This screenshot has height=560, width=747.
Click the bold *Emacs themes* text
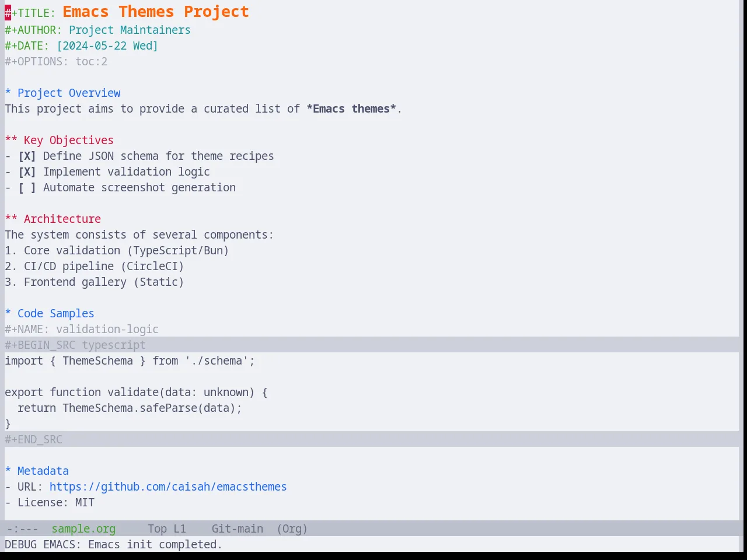tap(351, 109)
